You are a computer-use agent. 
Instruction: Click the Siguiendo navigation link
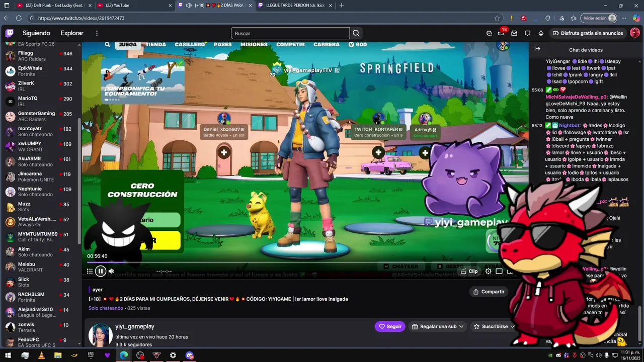coord(36,33)
